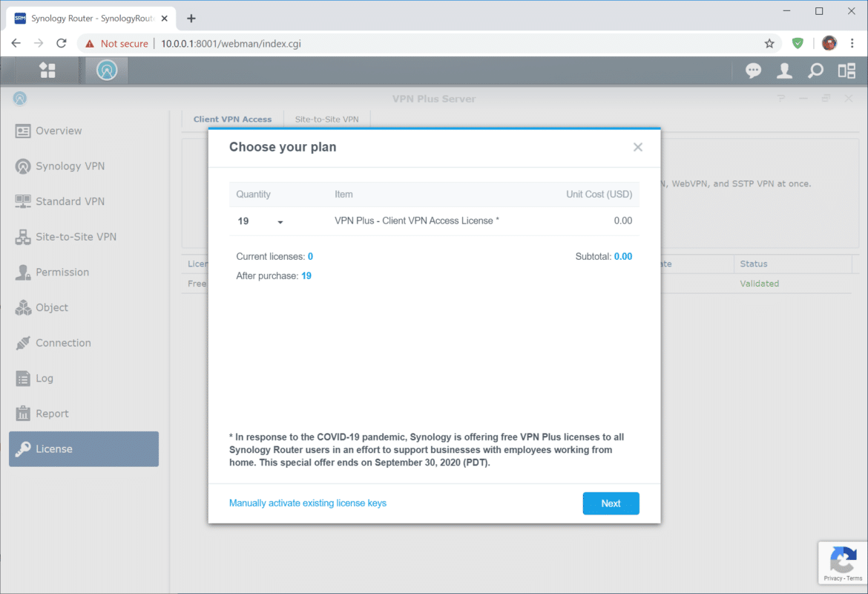Image resolution: width=868 pixels, height=594 pixels.
Task: Go back in browser history
Action: point(16,43)
